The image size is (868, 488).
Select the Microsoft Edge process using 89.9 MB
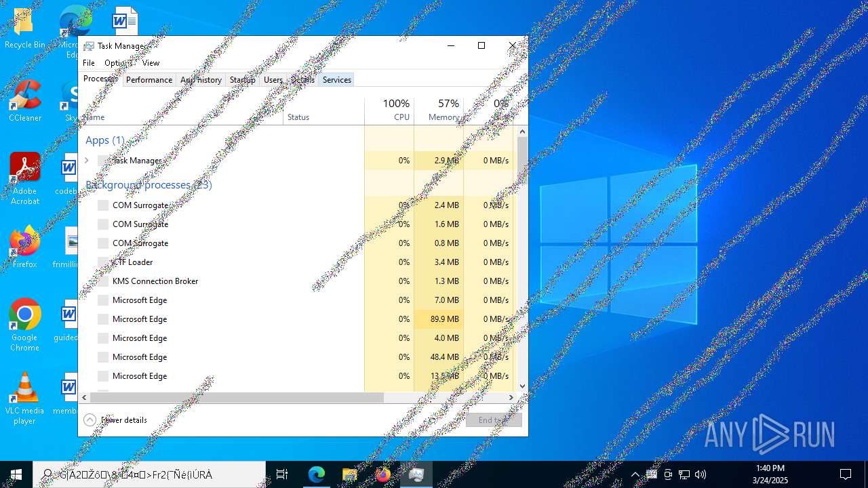point(296,319)
